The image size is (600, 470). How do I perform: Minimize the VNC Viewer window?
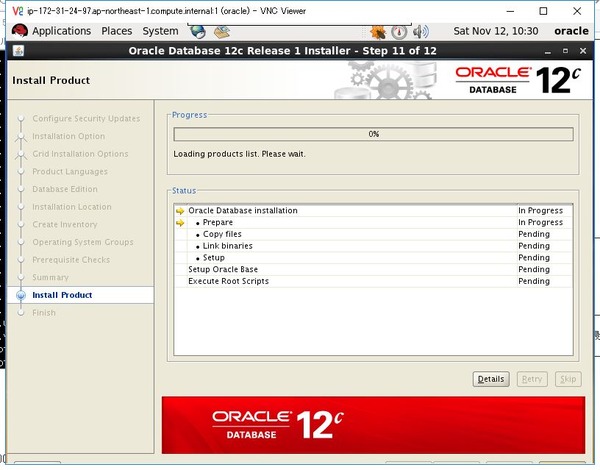[510, 11]
